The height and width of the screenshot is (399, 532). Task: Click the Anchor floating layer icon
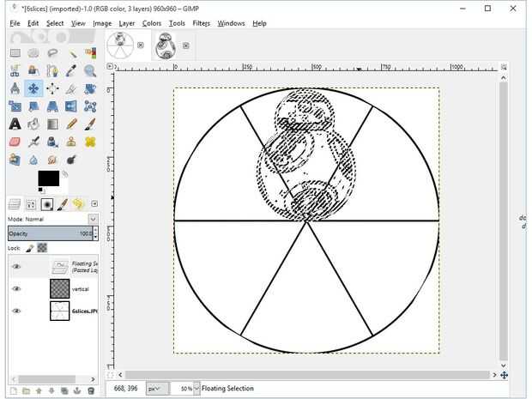pyautogui.click(x=79, y=391)
